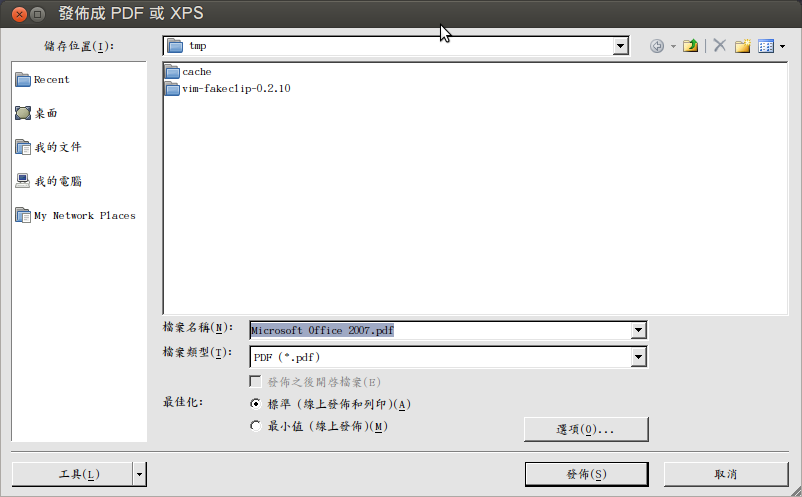802x497 pixels.
Task: Open the Recent places shortcut
Action: tap(42, 80)
